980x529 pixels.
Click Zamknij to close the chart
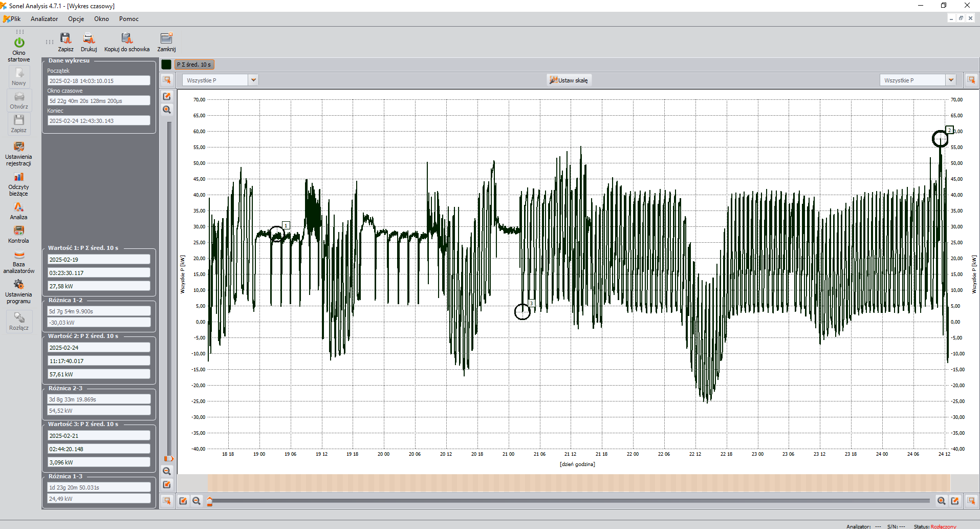166,39
